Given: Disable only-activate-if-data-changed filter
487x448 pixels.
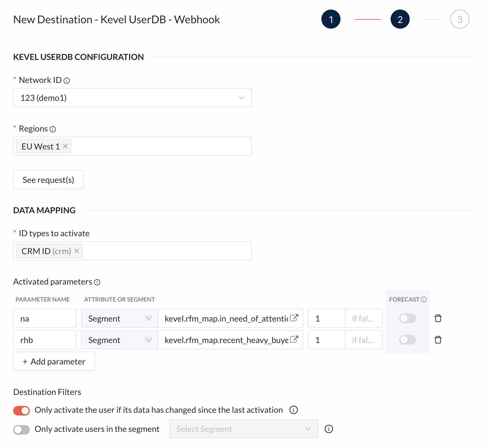Looking at the screenshot, I should [x=21, y=411].
